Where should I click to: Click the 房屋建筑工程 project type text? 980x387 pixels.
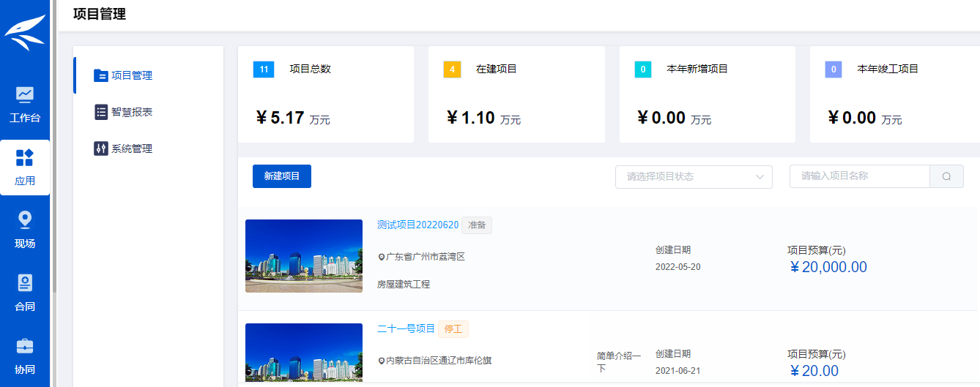tap(404, 284)
